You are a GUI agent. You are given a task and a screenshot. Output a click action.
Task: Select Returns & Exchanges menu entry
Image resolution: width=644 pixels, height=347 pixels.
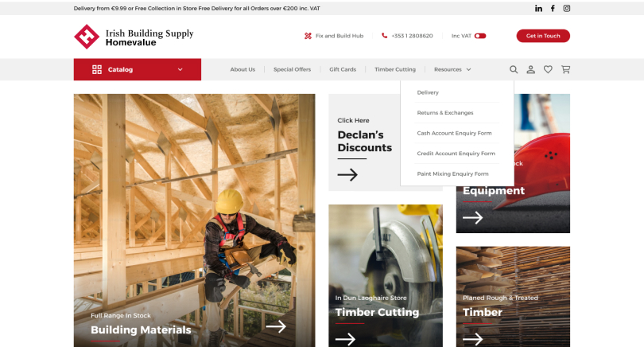click(x=445, y=113)
